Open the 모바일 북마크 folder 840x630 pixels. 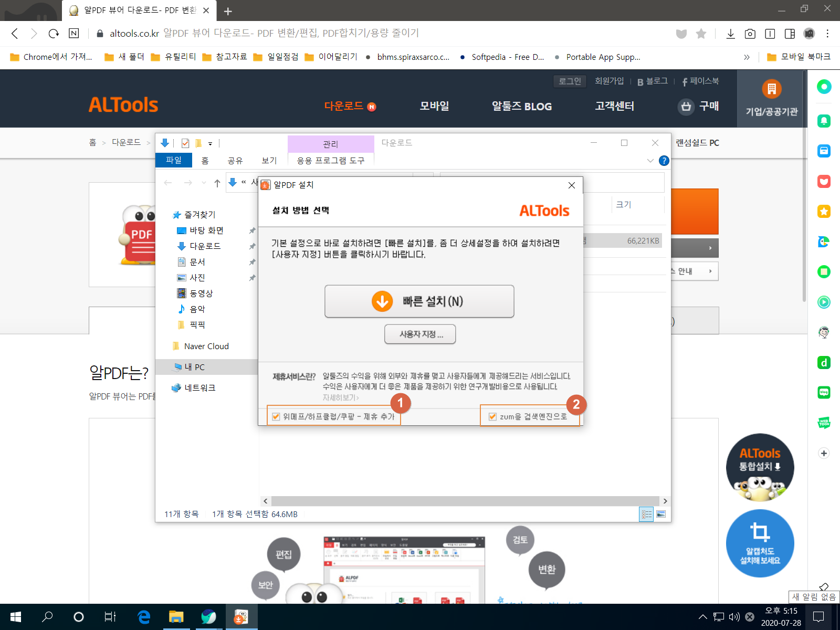click(799, 57)
